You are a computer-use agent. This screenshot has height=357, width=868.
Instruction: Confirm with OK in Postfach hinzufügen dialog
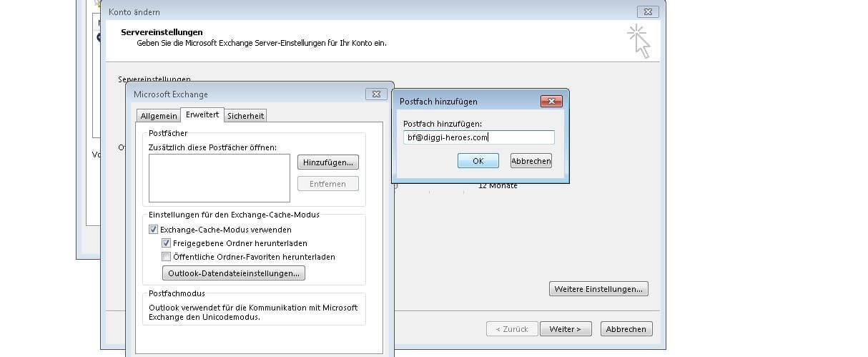[478, 161]
